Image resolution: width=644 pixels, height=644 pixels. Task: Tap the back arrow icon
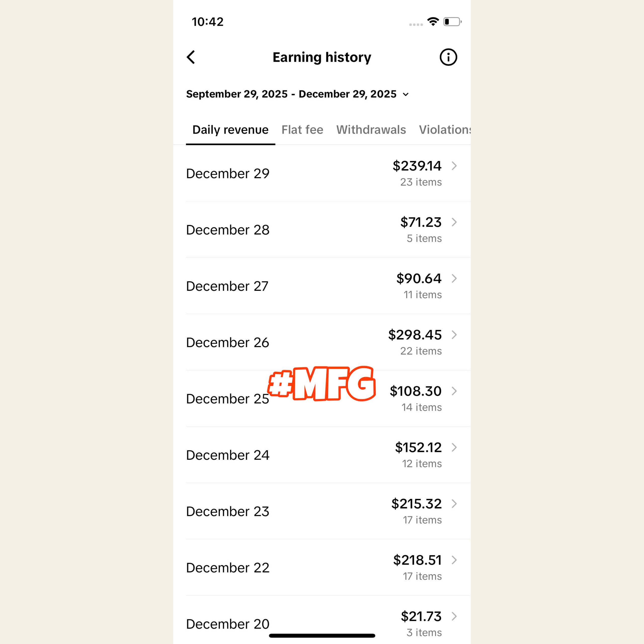191,57
